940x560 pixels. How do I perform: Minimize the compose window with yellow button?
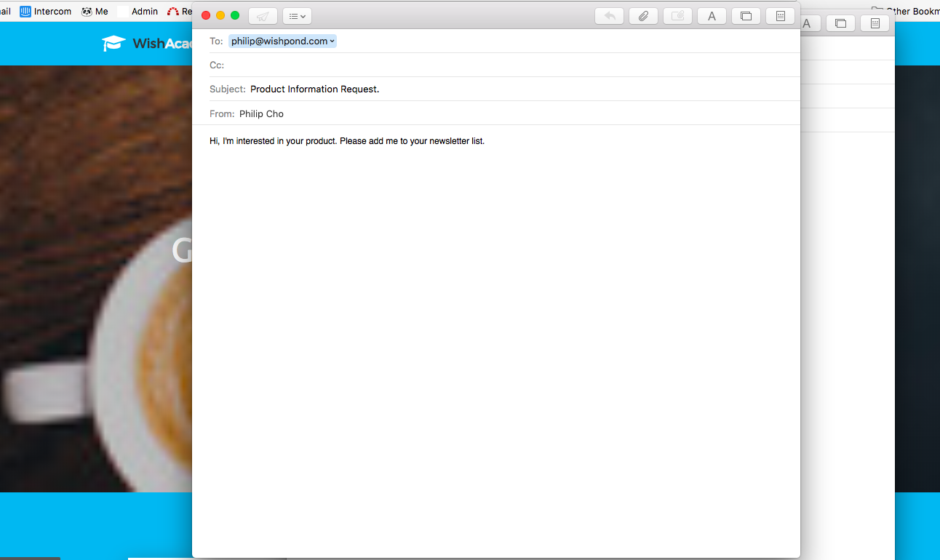click(x=220, y=15)
